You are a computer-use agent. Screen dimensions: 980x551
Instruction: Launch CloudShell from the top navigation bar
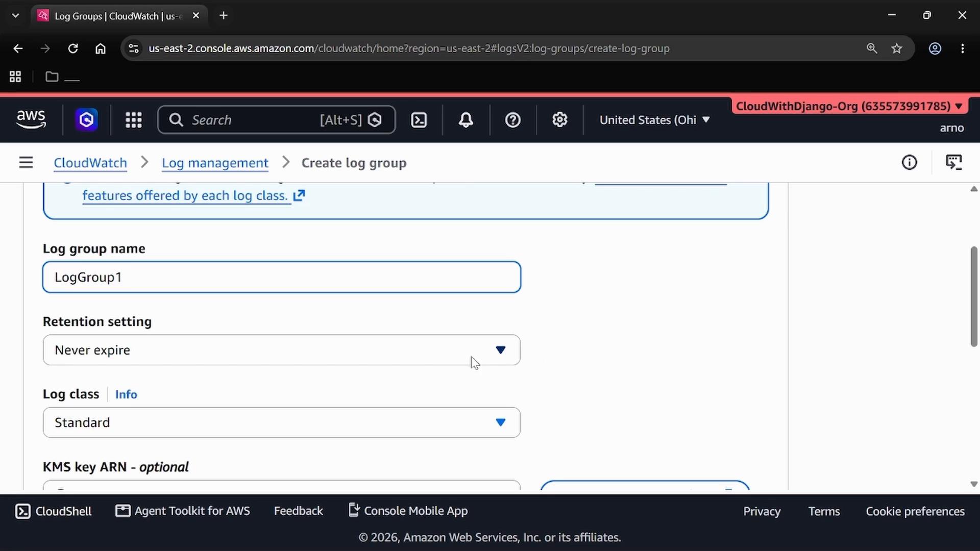click(419, 120)
